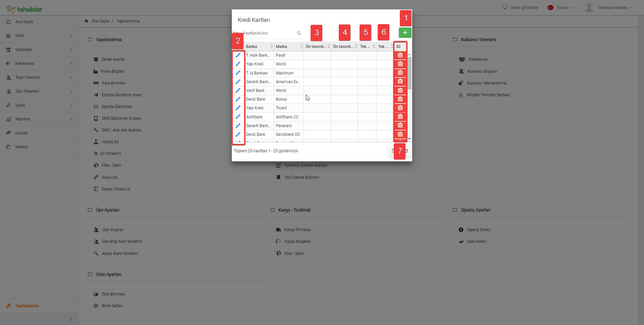This screenshot has height=325, width=644.
Task: Edit the Deniz Bank Bonus row
Action: point(238,99)
